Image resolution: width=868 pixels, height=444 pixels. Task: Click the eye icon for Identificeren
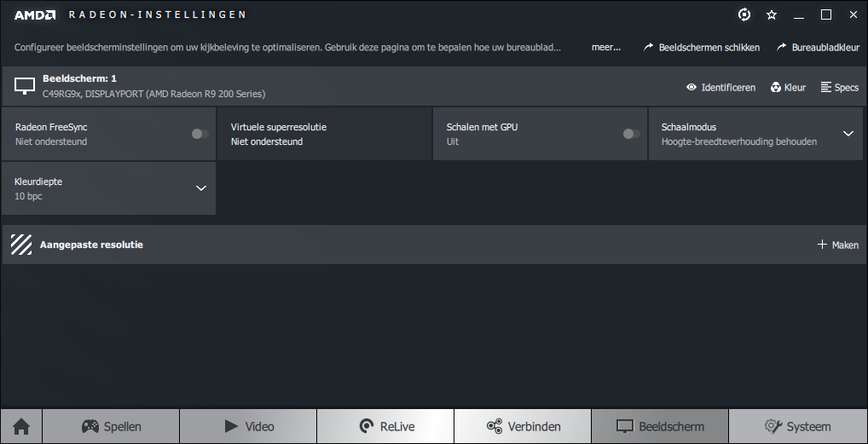point(691,87)
